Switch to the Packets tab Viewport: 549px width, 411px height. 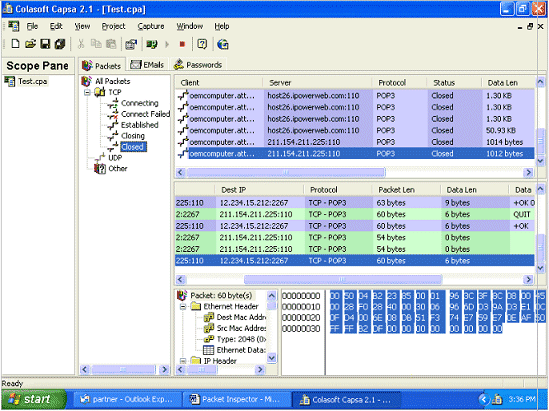point(102,65)
